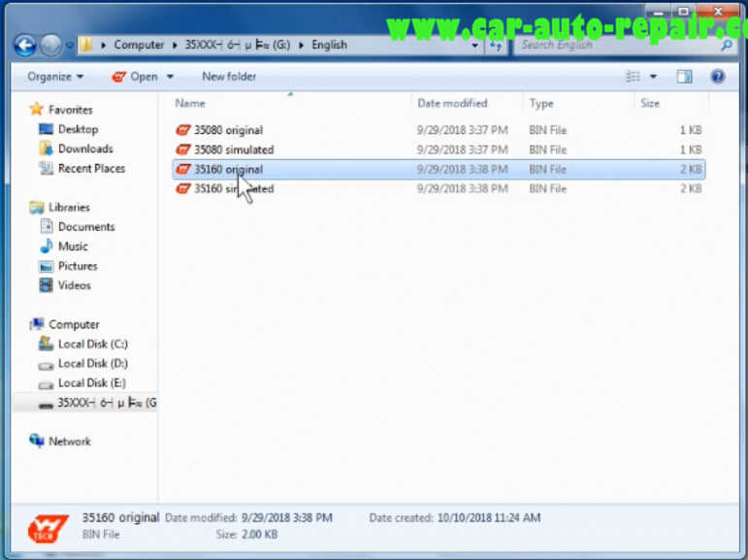This screenshot has height=560, width=748.
Task: Click the large file icon in details pane
Action: tap(49, 529)
